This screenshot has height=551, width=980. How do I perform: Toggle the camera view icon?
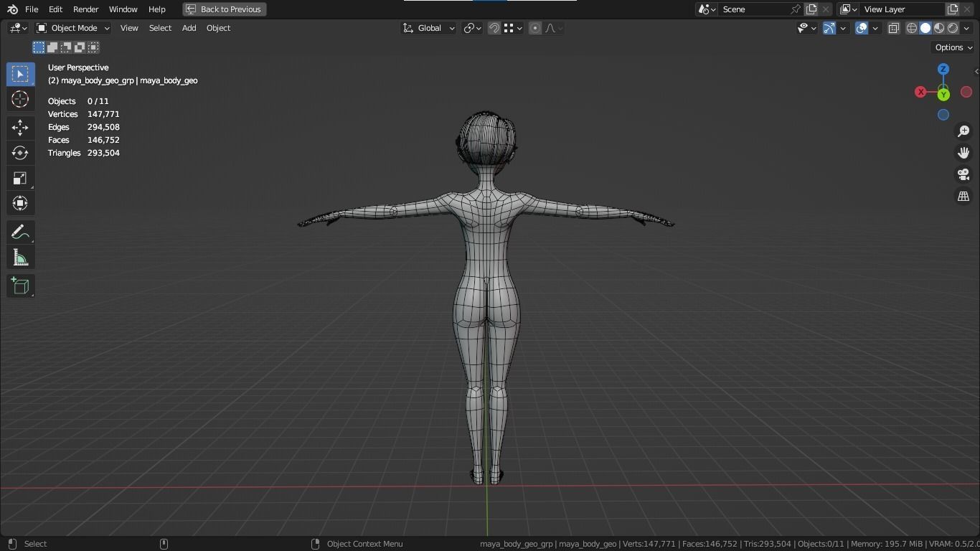[963, 174]
